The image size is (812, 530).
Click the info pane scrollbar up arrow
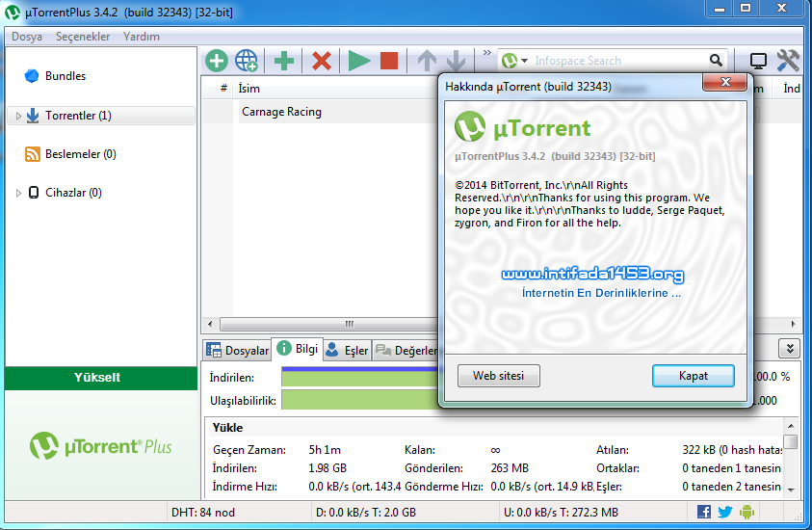[x=790, y=426]
